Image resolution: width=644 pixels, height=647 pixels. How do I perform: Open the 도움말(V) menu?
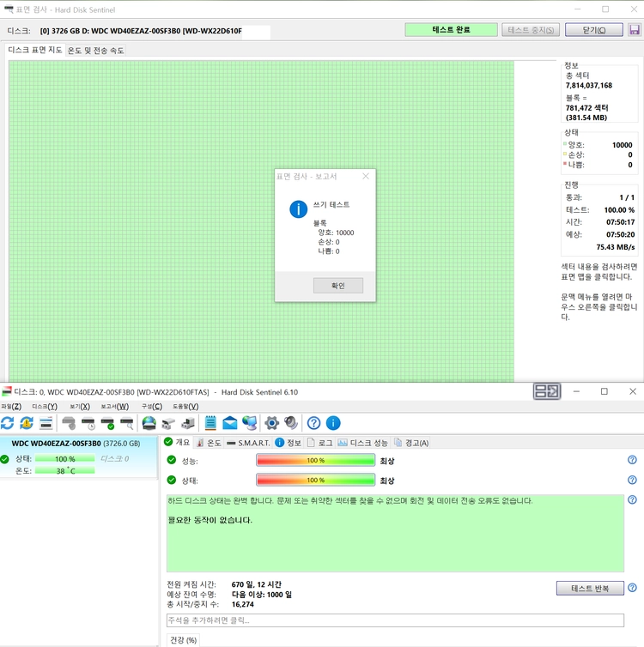click(185, 407)
